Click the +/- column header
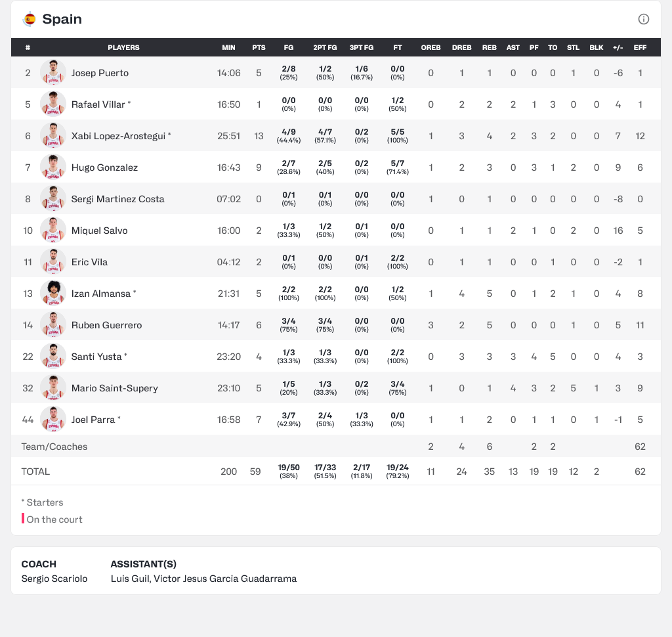This screenshot has width=672, height=637. coord(618,48)
